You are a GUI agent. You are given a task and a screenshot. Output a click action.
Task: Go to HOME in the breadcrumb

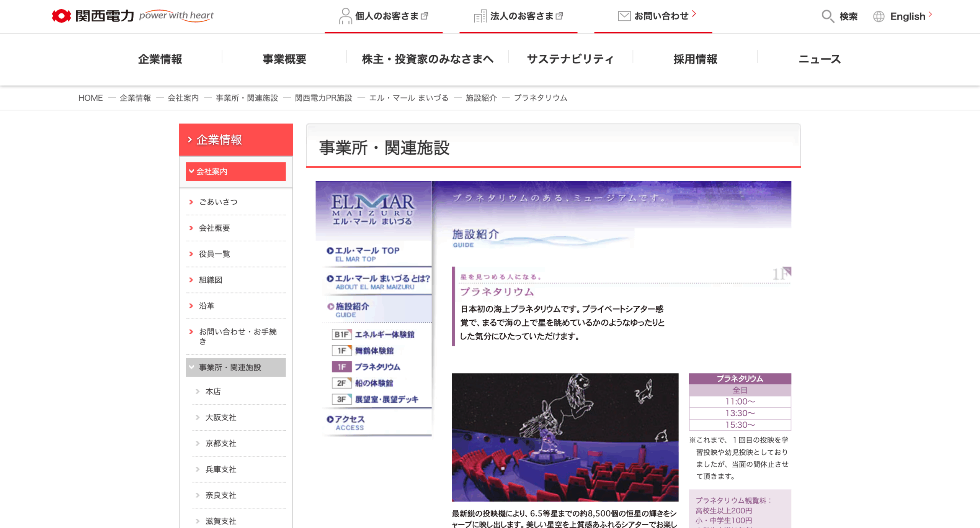[x=90, y=98]
